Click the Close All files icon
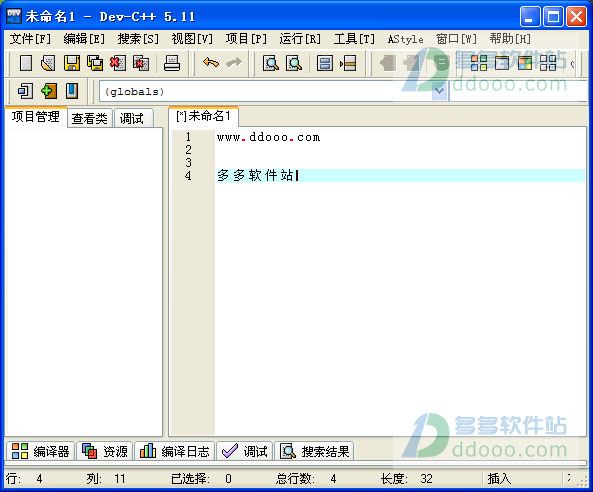Image resolution: width=593 pixels, height=492 pixels. click(141, 63)
